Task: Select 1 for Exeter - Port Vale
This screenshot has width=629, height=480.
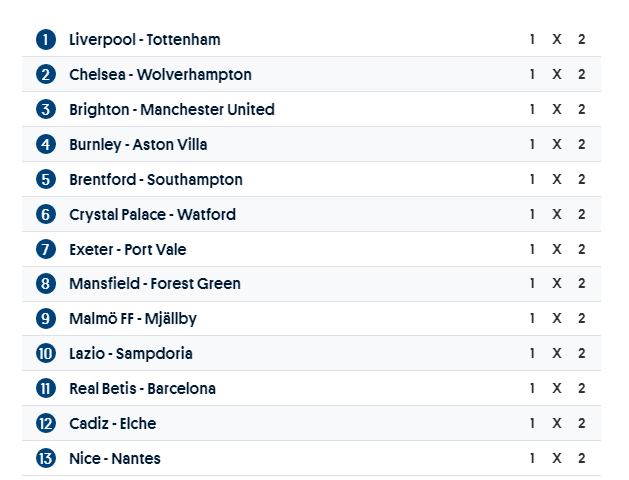Action: pyautogui.click(x=533, y=249)
